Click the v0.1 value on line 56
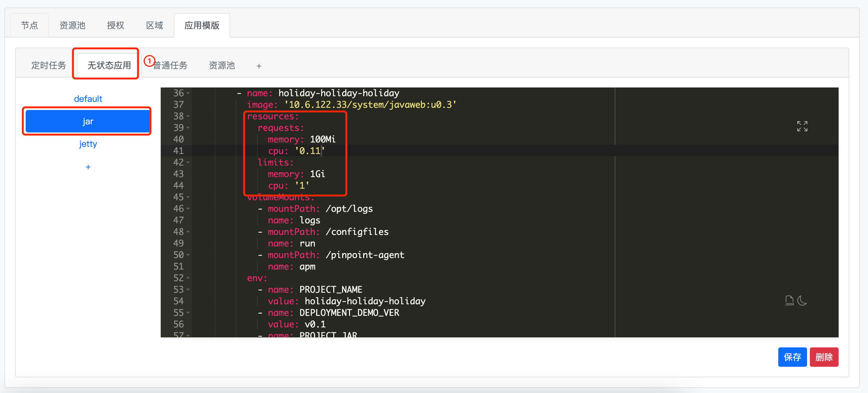Viewport: 868px width, 393px height. click(x=315, y=324)
